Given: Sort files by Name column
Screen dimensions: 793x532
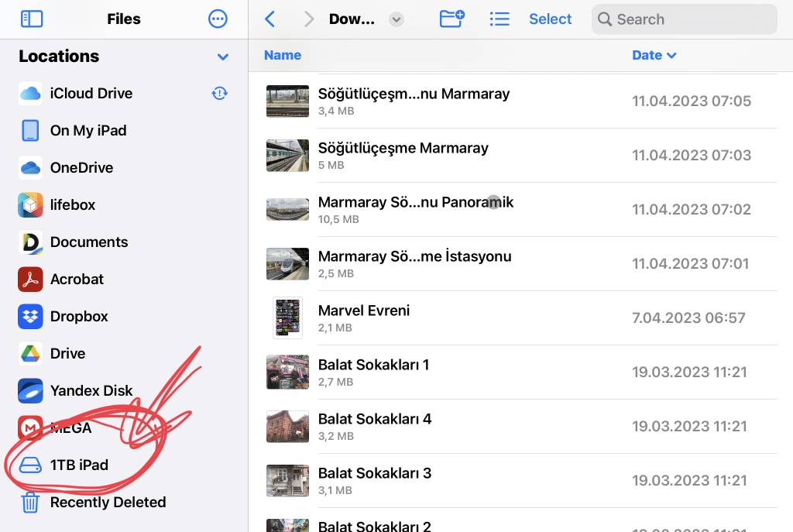Looking at the screenshot, I should (282, 55).
